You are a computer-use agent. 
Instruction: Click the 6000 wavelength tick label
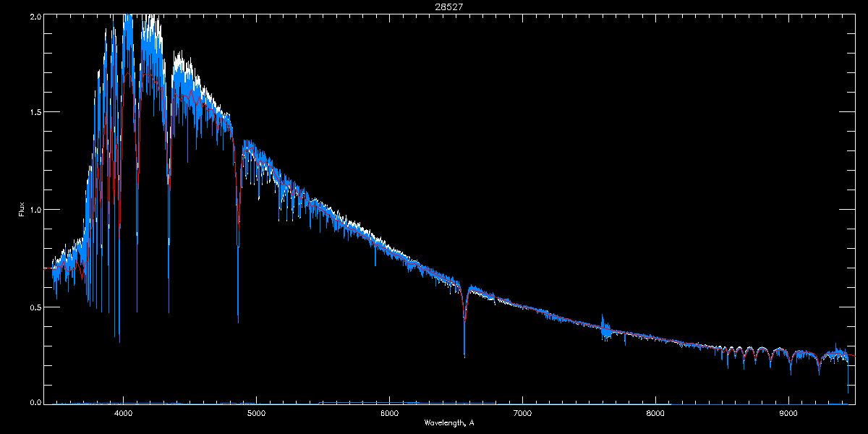pyautogui.click(x=389, y=413)
